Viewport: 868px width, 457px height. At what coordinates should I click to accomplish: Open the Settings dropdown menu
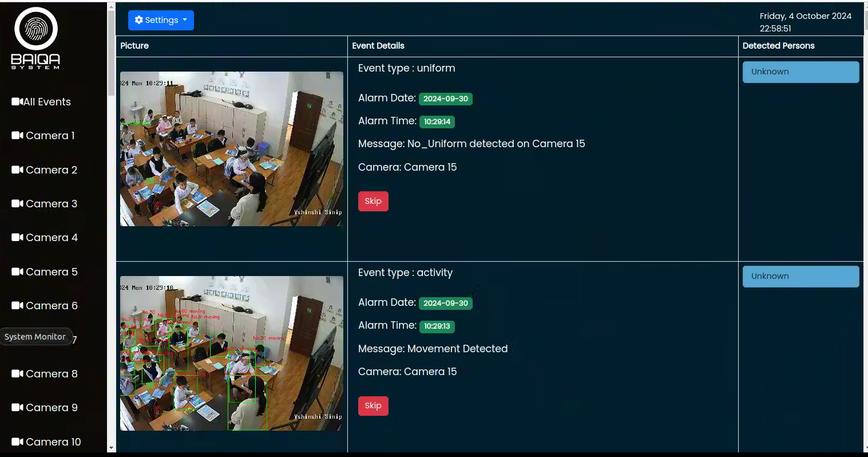pyautogui.click(x=161, y=20)
